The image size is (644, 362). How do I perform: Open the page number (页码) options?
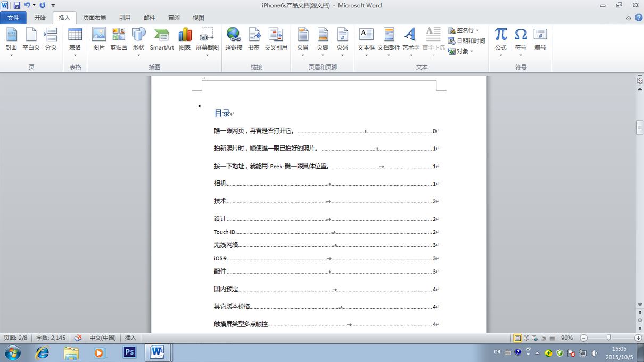[x=342, y=42]
